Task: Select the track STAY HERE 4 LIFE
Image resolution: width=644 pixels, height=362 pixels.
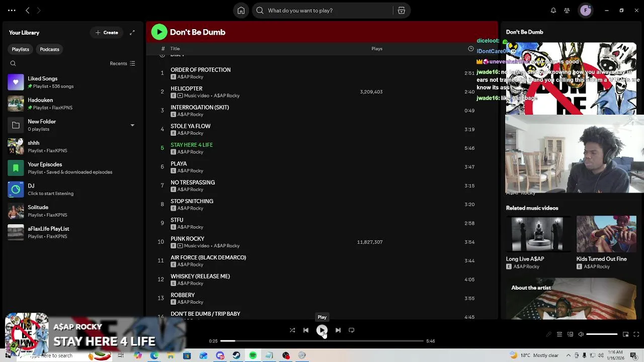Action: point(192,145)
